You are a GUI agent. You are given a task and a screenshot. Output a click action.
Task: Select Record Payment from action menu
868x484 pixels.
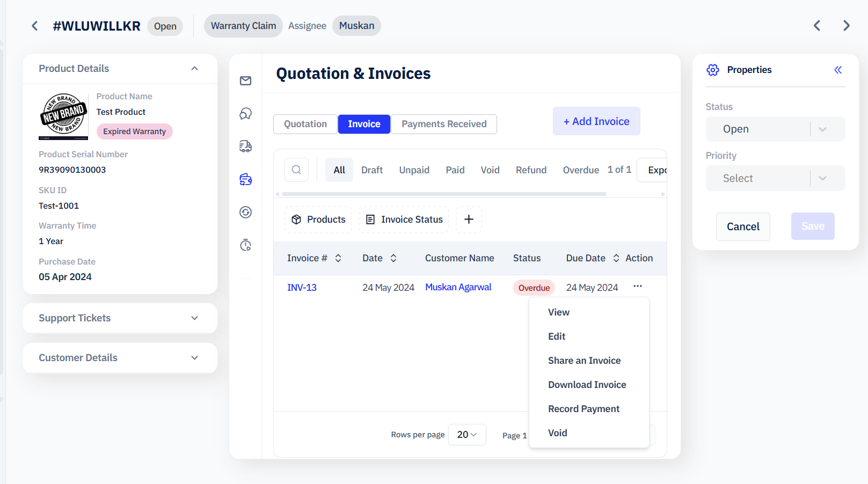583,409
